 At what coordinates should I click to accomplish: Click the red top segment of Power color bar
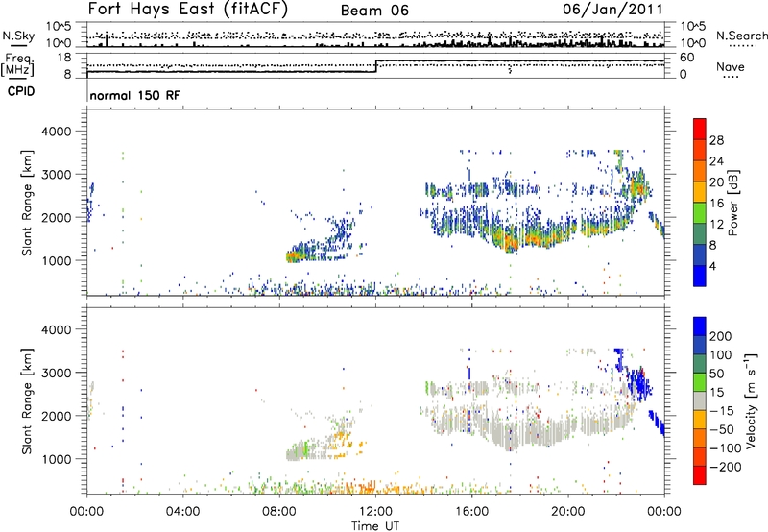tap(700, 130)
